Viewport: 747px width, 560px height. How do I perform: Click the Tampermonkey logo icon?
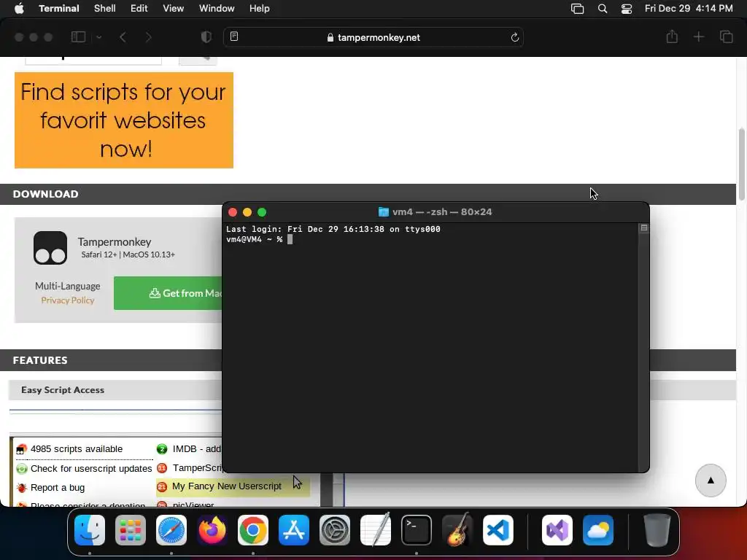click(x=50, y=248)
